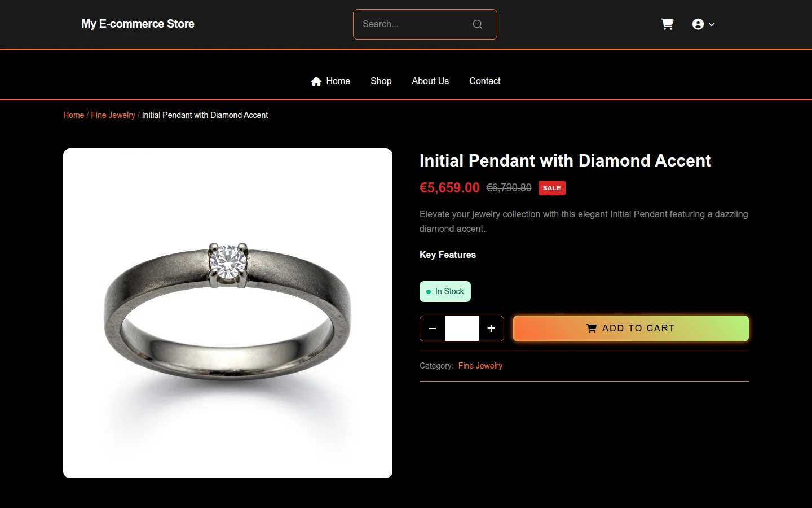Click the Home house icon in navigation
This screenshot has width=812, height=508.
316,81
